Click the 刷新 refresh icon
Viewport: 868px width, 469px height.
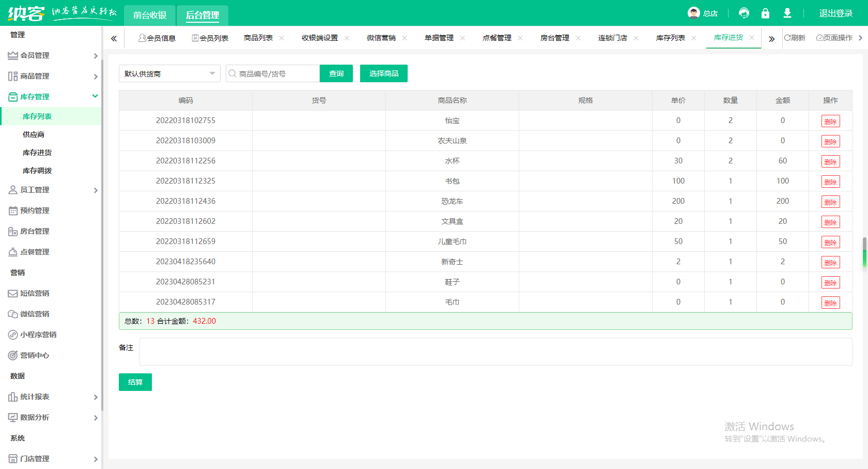point(787,38)
